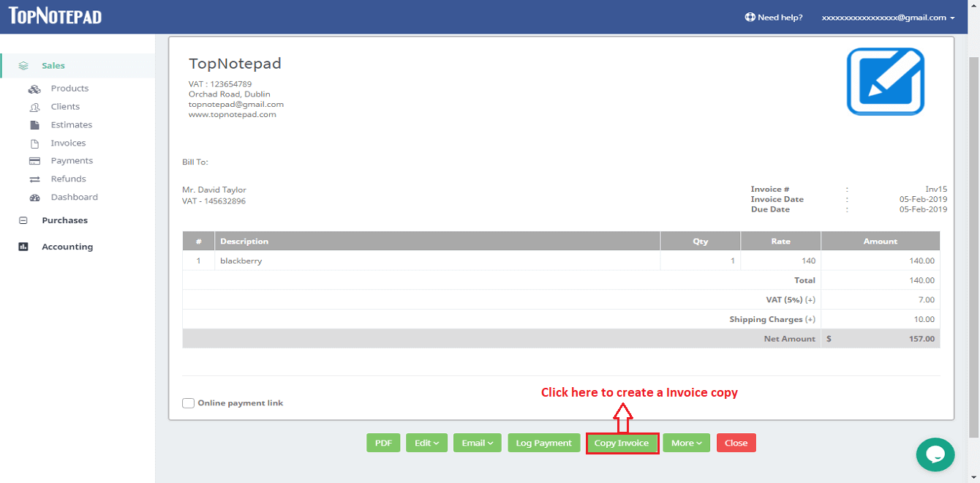Open the live chat bubble
The height and width of the screenshot is (483, 980).
click(x=935, y=454)
